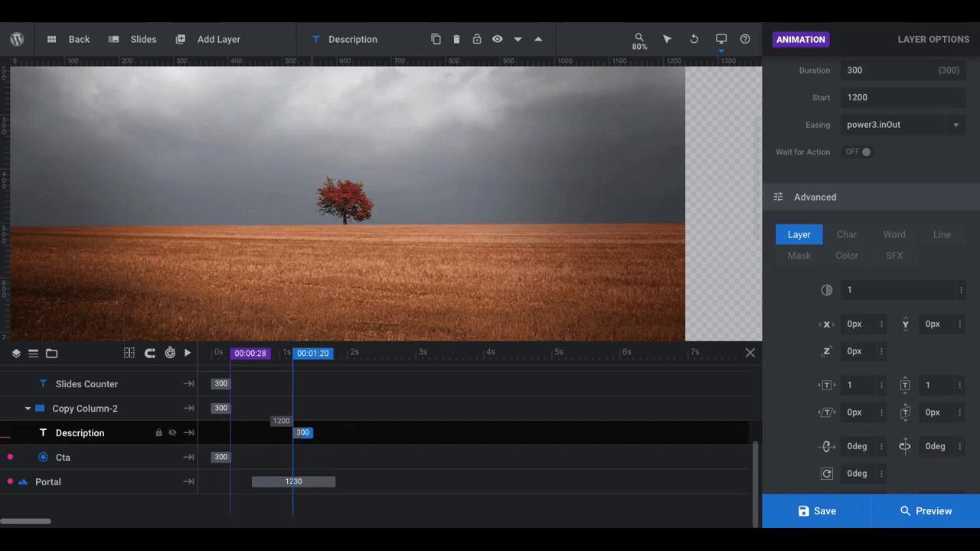Screen dimensions: 980x551
Task: Select the Line animation tab
Action: (x=942, y=234)
